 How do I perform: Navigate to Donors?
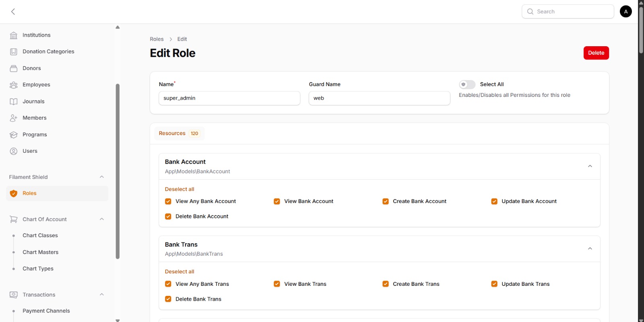[x=57, y=68]
